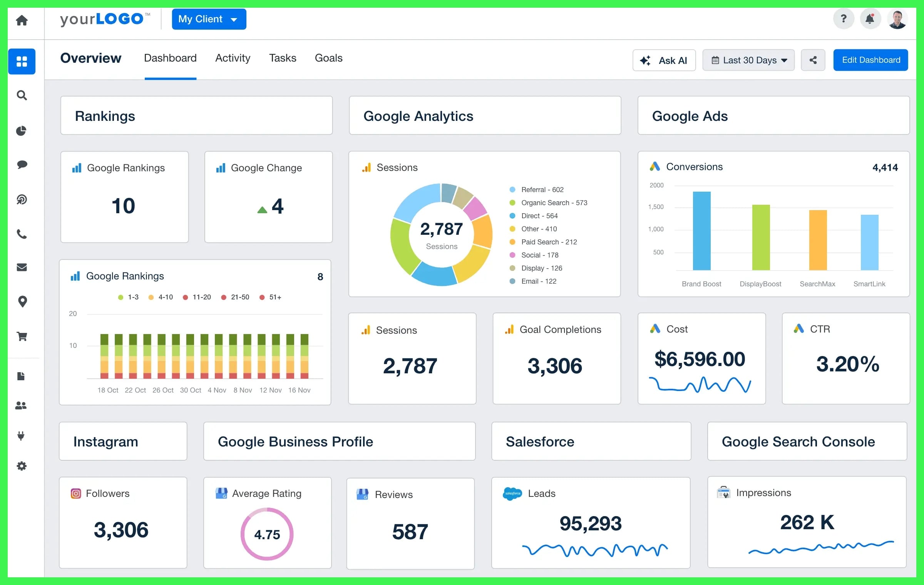
Task: Click the home icon top left
Action: 21,21
